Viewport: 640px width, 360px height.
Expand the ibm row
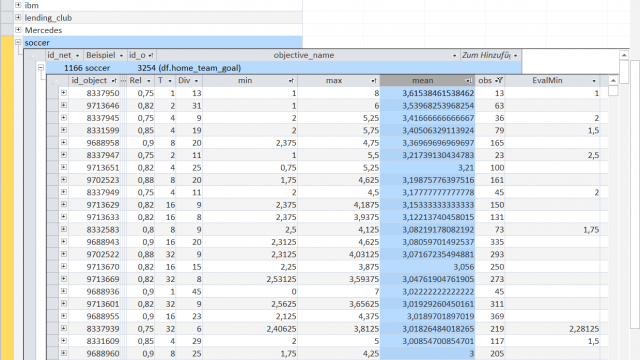[x=18, y=5]
